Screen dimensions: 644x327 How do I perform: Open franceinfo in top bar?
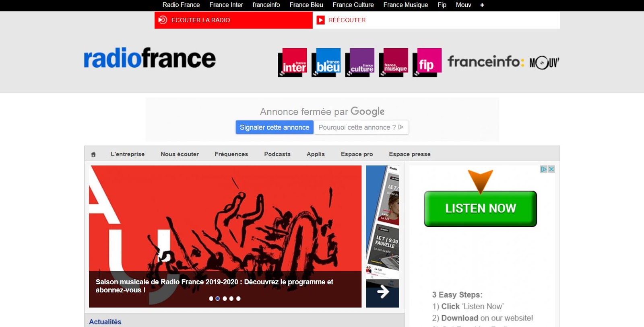pyautogui.click(x=266, y=5)
